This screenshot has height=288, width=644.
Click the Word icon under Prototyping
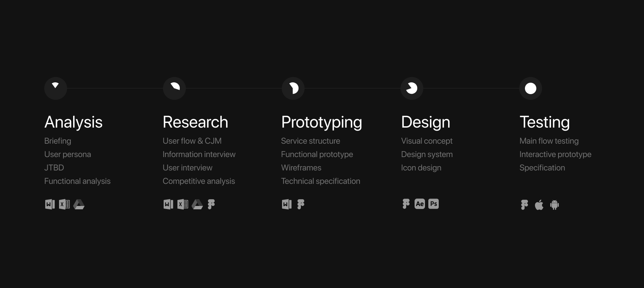coord(287,204)
